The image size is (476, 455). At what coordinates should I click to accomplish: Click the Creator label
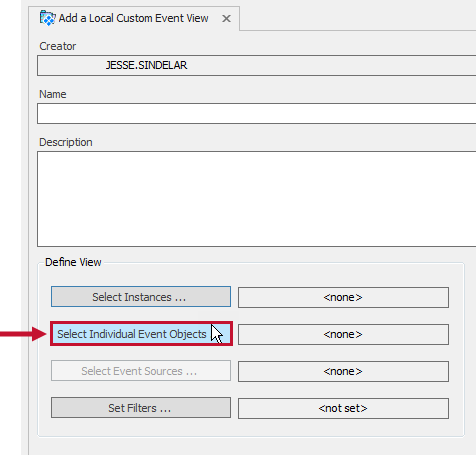tap(58, 46)
